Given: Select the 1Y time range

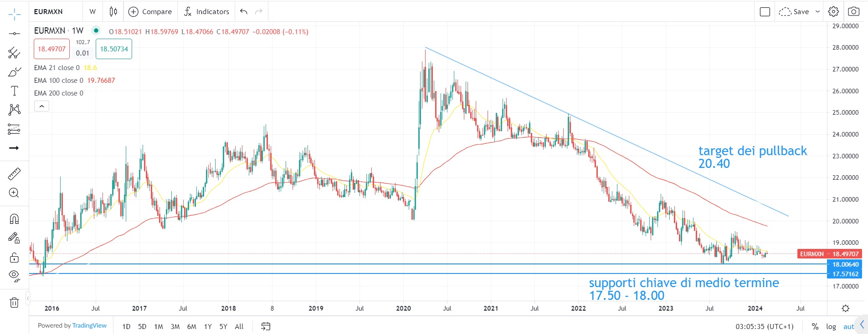Looking at the screenshot, I should coord(208,326).
